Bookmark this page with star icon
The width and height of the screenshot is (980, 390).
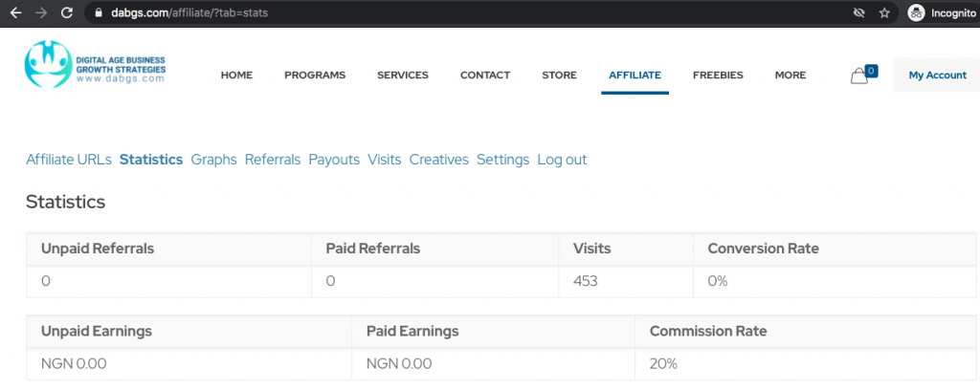(x=884, y=12)
